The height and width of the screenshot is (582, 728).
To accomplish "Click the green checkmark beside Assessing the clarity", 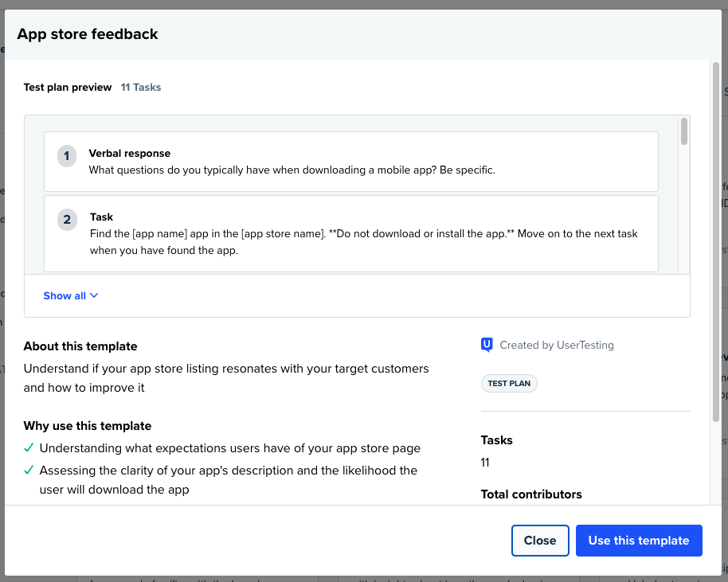I will pos(29,470).
